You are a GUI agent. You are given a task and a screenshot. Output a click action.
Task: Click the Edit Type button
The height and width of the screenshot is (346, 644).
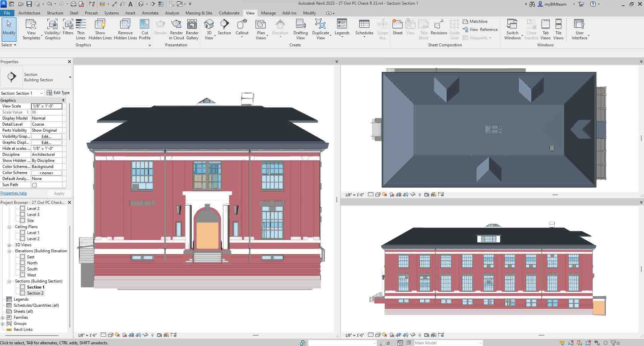(x=58, y=93)
